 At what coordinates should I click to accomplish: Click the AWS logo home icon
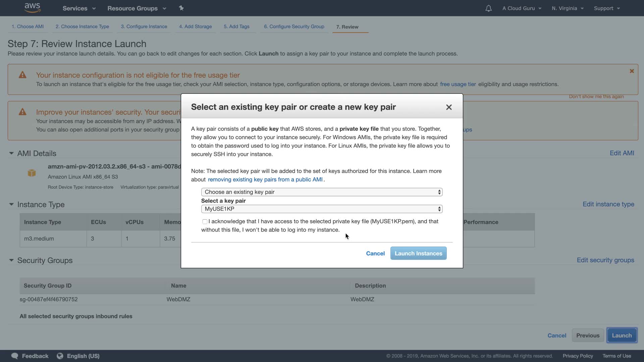pyautogui.click(x=33, y=8)
